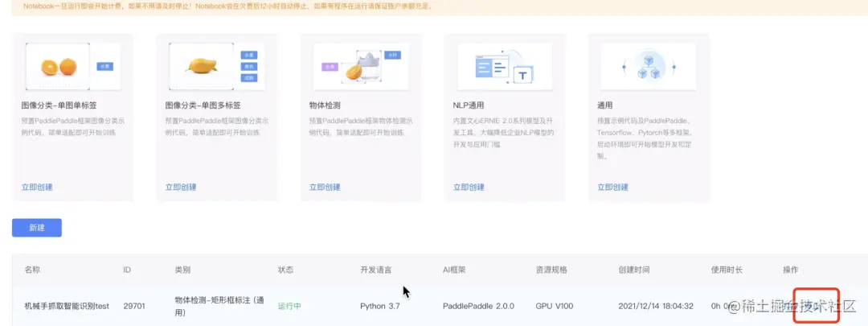Click 立即创建 under 图像分类-单图单标签
The height and width of the screenshot is (326, 868).
tap(37, 188)
